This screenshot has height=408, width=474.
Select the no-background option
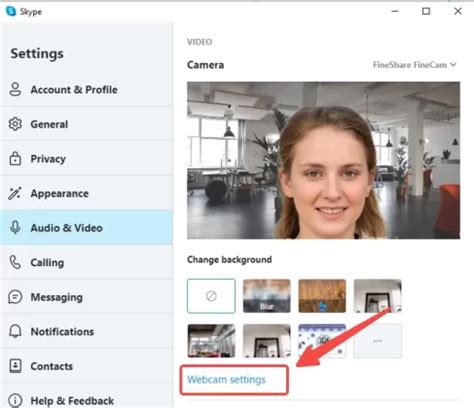pyautogui.click(x=211, y=296)
